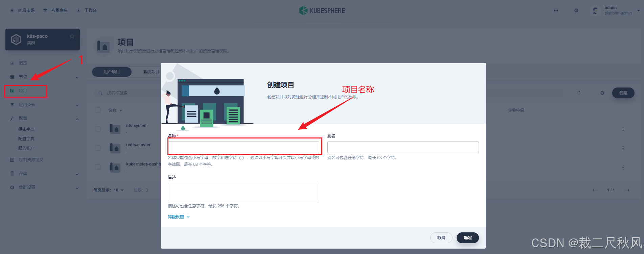Expand the 应用负载 workloads chevron

(x=77, y=105)
